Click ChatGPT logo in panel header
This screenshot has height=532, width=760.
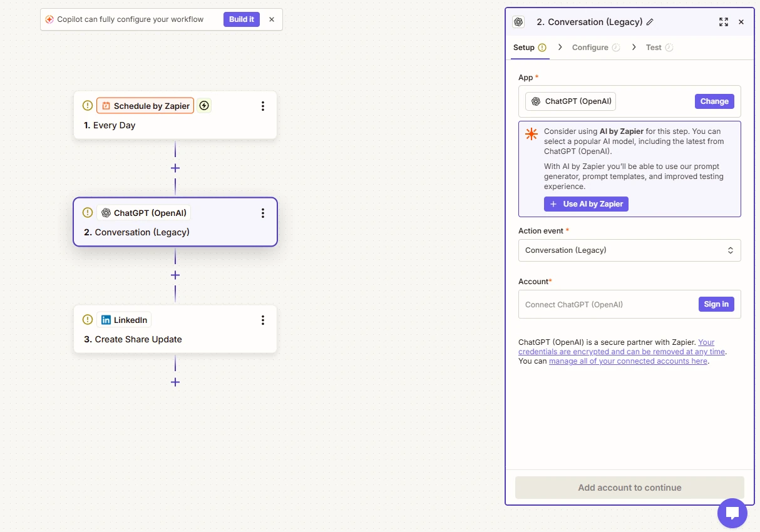pyautogui.click(x=518, y=22)
